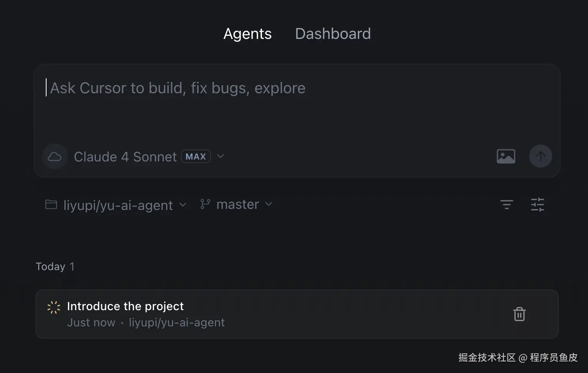Click the Claude 4 Sonnet model name
This screenshot has width=588, height=373.
coord(125,157)
